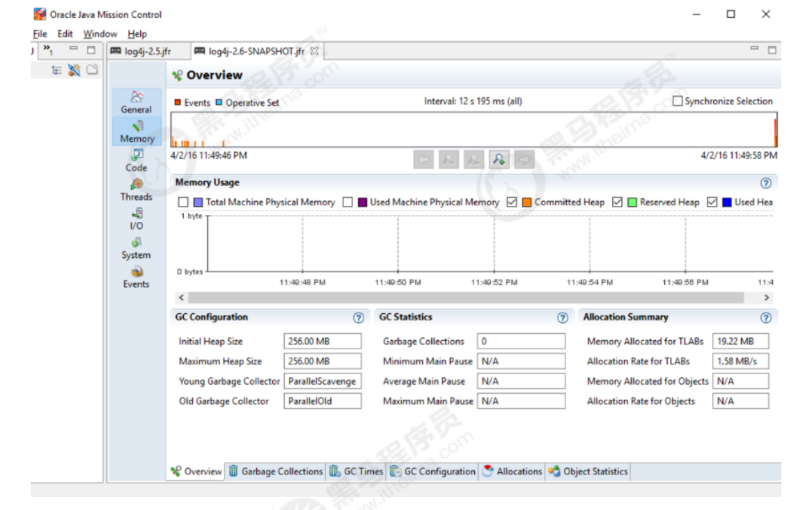
Task: Check Total Machine Physical Memory
Action: [x=182, y=202]
